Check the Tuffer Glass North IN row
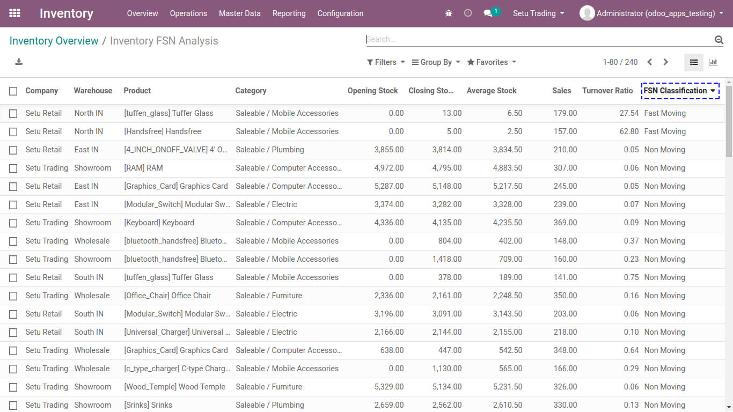733x412 pixels. [13, 113]
